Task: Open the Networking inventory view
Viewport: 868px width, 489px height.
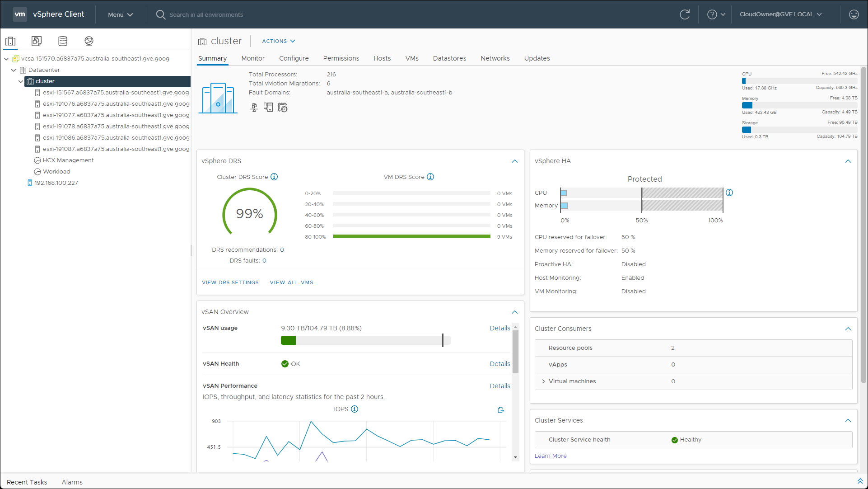Action: (89, 41)
